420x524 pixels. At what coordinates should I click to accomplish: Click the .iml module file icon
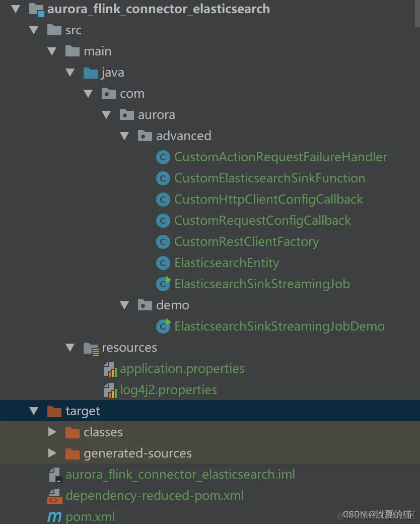[x=55, y=475]
